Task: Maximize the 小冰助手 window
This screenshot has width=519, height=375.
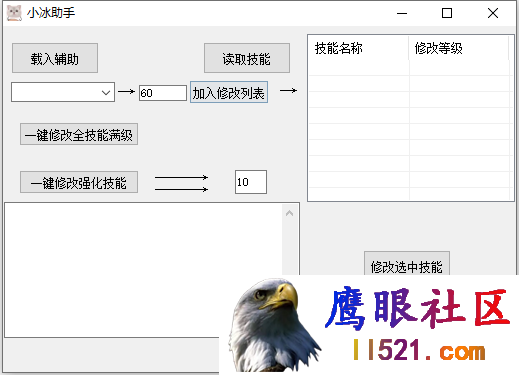Action: coord(447,13)
